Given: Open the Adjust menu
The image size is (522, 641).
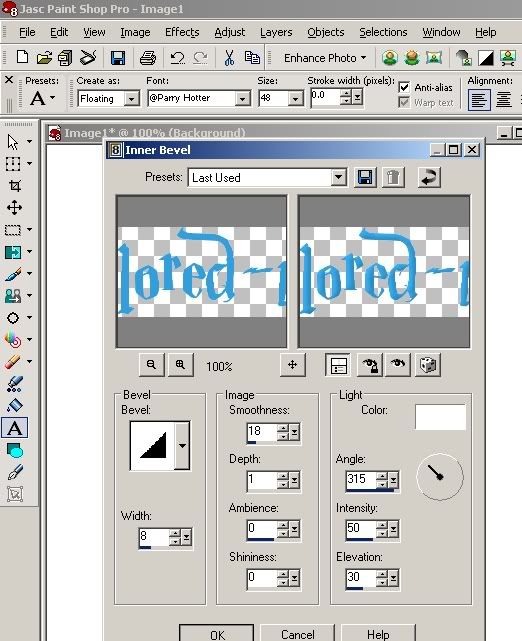Looking at the screenshot, I should pos(230,32).
